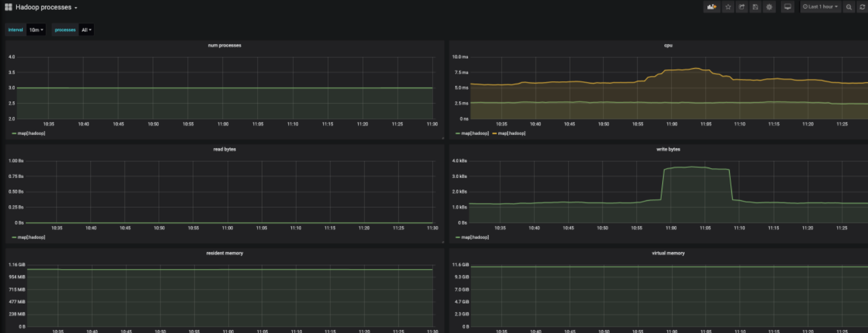
Task: Open the Share dashboard icon
Action: [x=742, y=7]
